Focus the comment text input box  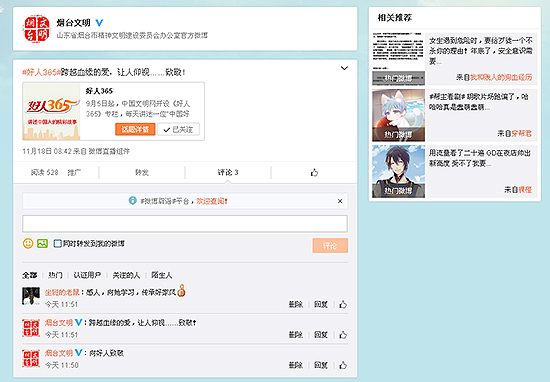coord(185,224)
